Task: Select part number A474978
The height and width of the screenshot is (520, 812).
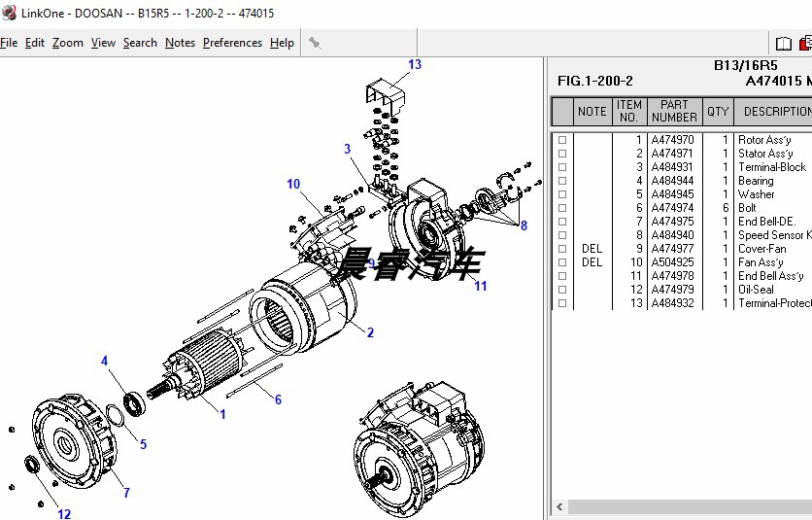Action: pyautogui.click(x=672, y=276)
